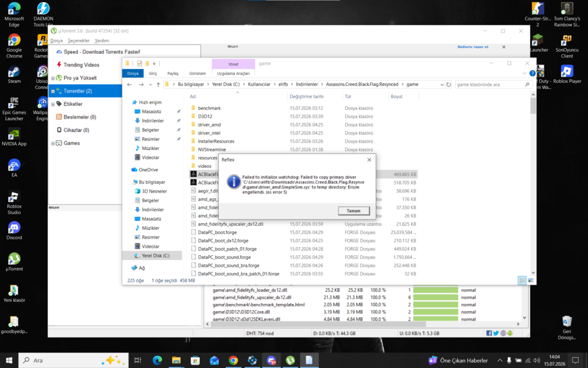The height and width of the screenshot is (368, 588).
Task: Open 3D Nesneler in navigation pane
Action: 154,191
